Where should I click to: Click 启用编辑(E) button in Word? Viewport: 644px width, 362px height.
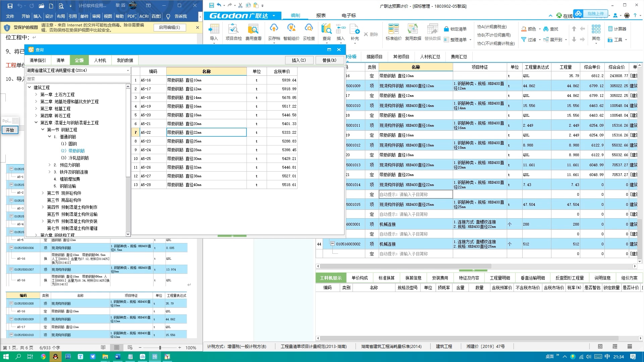pos(169,27)
